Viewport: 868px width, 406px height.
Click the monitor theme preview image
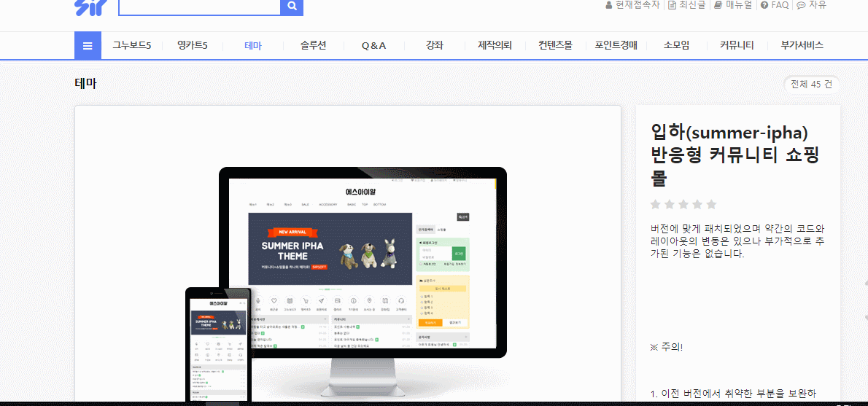[x=363, y=282]
